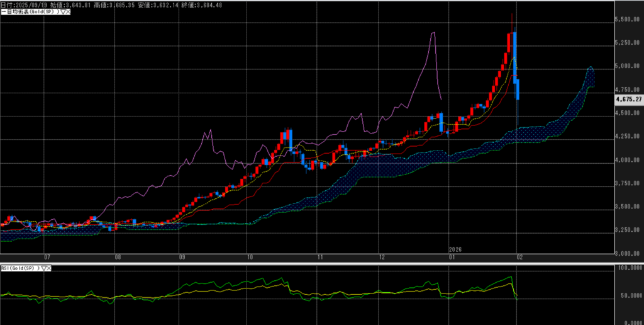Open the Ichimoku indicator dropdown triangle
Screen dimensions: 644x325
tap(63, 12)
